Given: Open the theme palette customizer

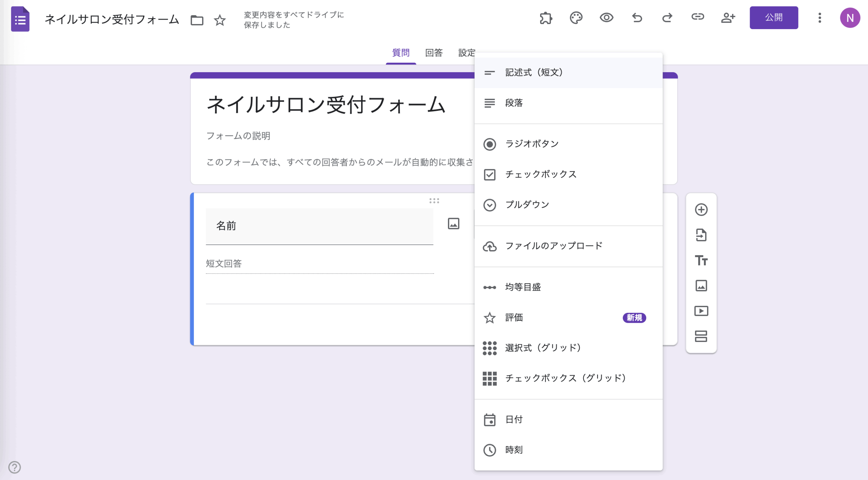Looking at the screenshot, I should [x=576, y=18].
